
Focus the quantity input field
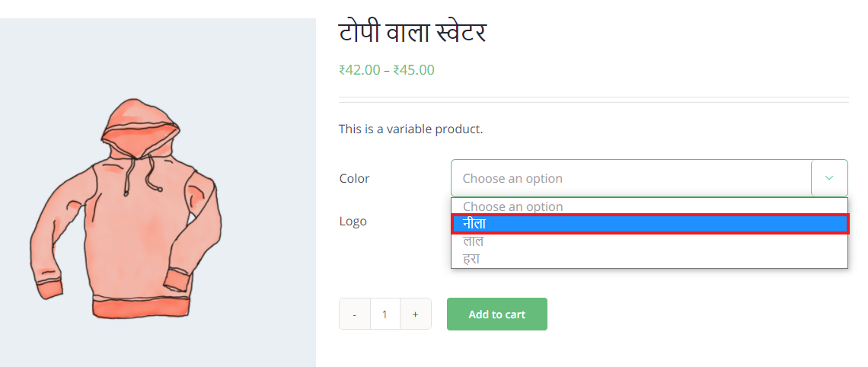(x=385, y=314)
